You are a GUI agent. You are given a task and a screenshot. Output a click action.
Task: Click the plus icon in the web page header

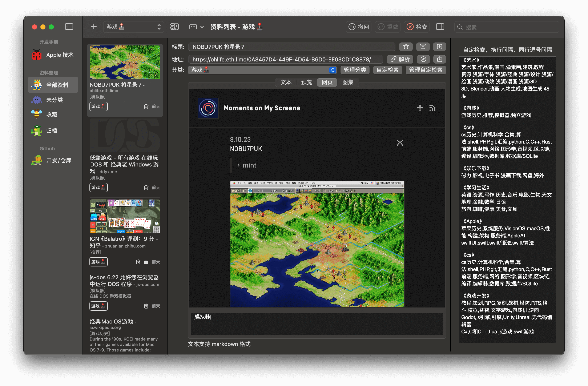[x=420, y=108]
